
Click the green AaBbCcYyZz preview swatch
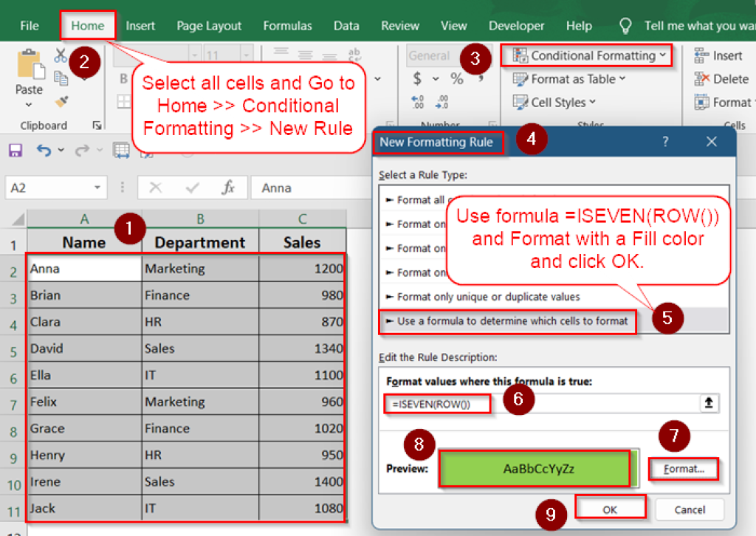tap(535, 468)
